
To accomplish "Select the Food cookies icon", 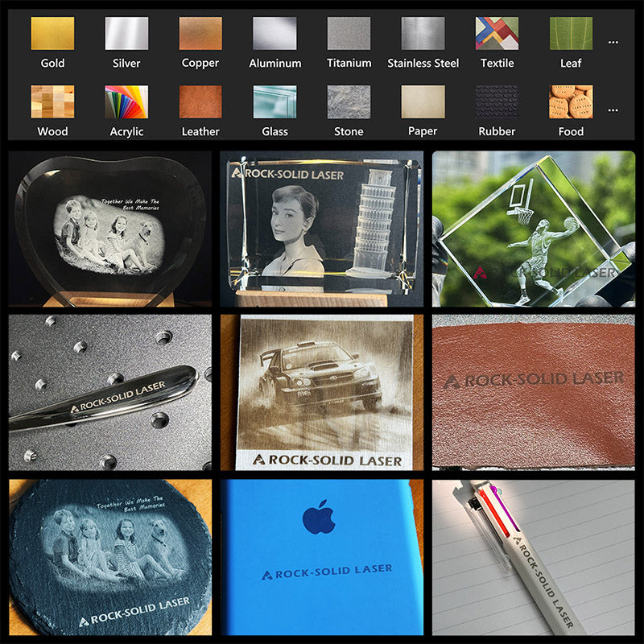I will click(571, 102).
